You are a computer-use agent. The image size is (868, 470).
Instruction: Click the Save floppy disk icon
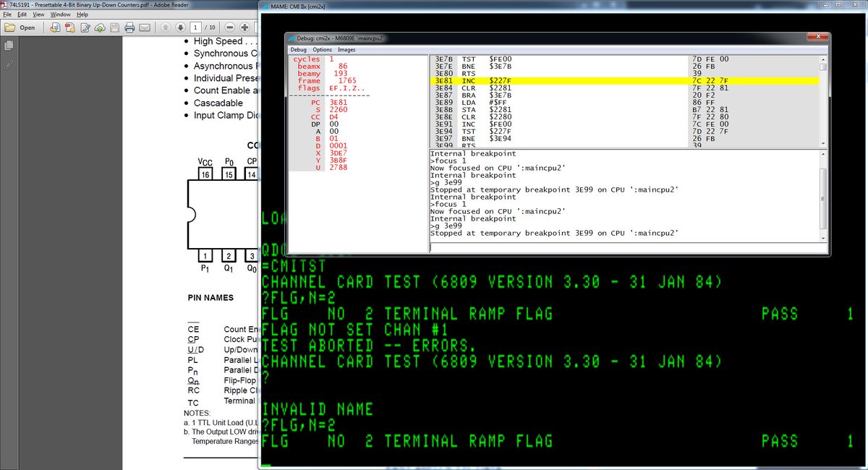pos(114,27)
